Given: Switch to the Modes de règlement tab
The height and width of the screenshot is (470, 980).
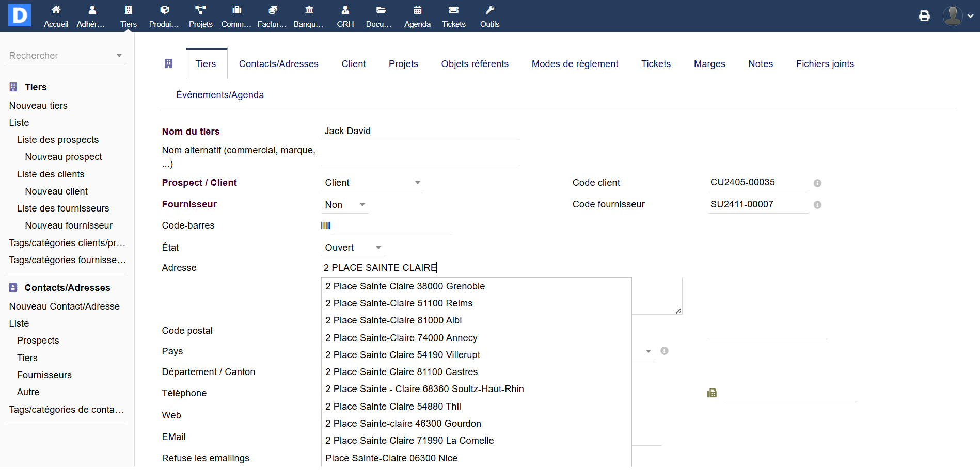Looking at the screenshot, I should (x=575, y=64).
